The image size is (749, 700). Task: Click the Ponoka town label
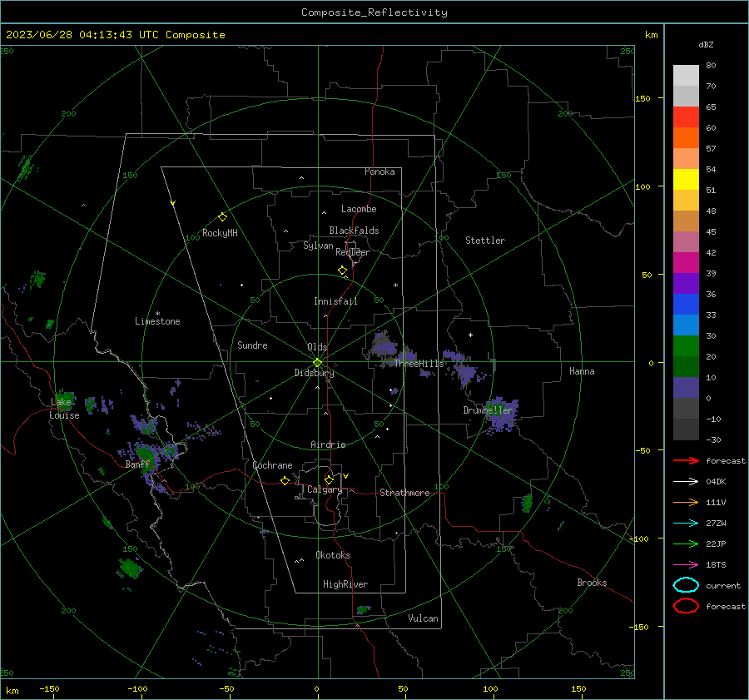tap(379, 171)
